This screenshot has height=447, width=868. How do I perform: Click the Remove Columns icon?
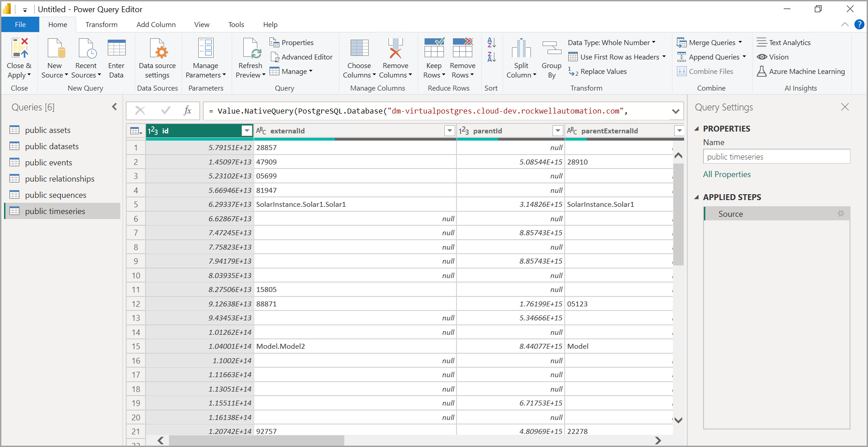(395, 49)
